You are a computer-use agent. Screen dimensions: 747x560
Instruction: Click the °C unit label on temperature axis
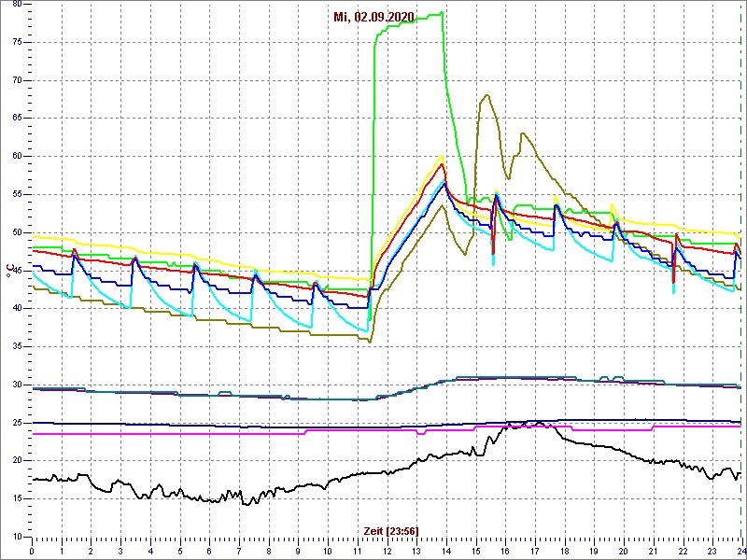(x=10, y=271)
